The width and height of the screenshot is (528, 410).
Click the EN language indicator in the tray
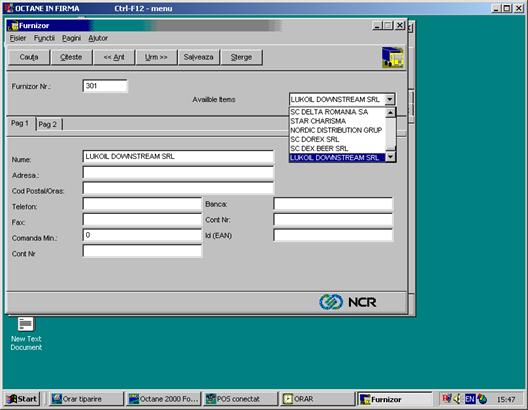(x=470, y=399)
